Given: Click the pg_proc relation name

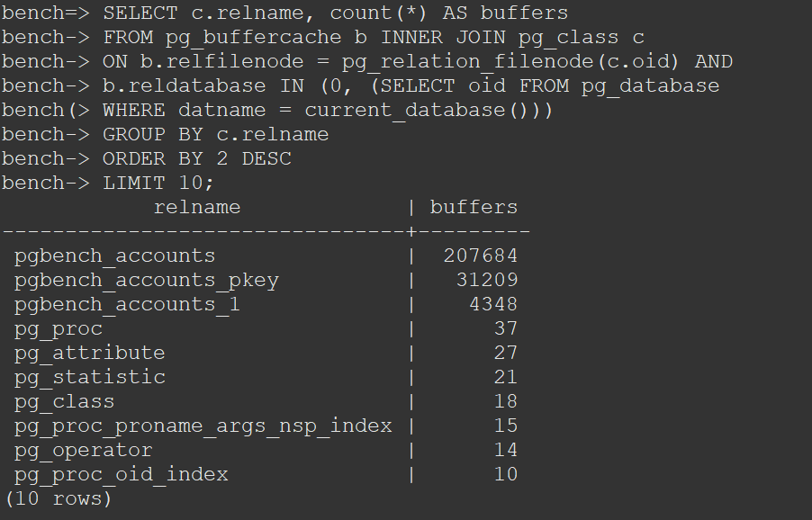Looking at the screenshot, I should click(59, 329).
